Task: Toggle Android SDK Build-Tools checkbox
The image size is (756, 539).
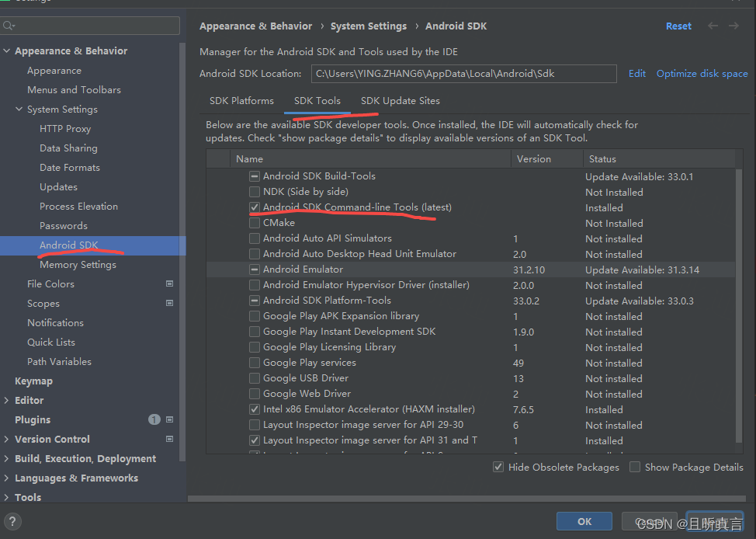Action: click(255, 176)
